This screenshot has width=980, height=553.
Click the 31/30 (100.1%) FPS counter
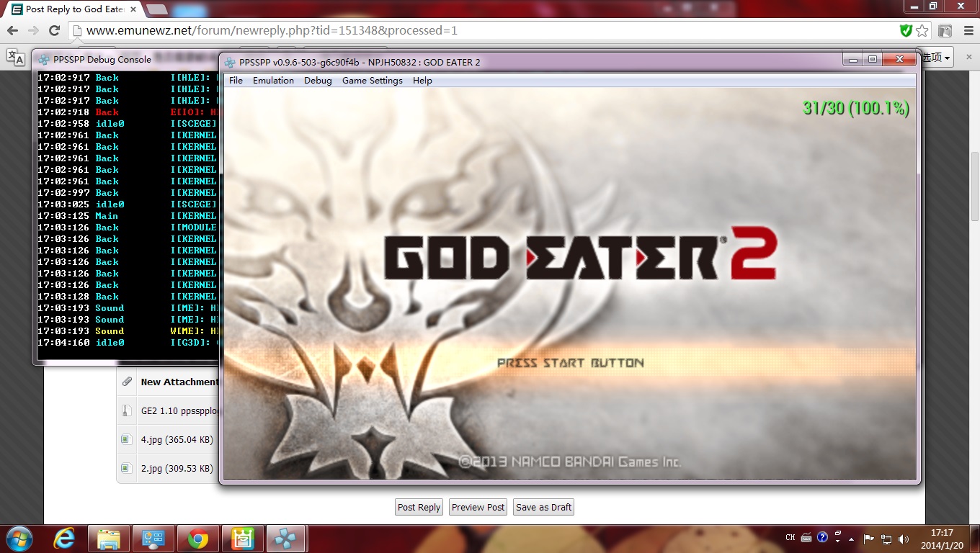point(856,109)
